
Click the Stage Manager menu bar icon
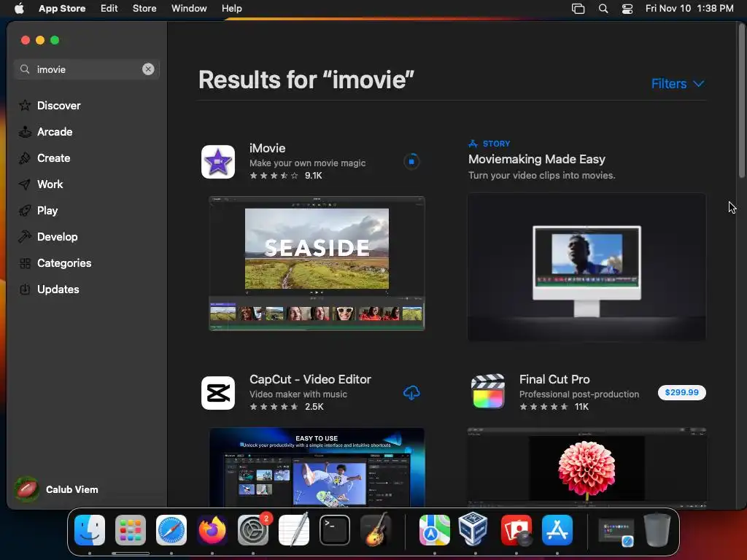tap(578, 9)
